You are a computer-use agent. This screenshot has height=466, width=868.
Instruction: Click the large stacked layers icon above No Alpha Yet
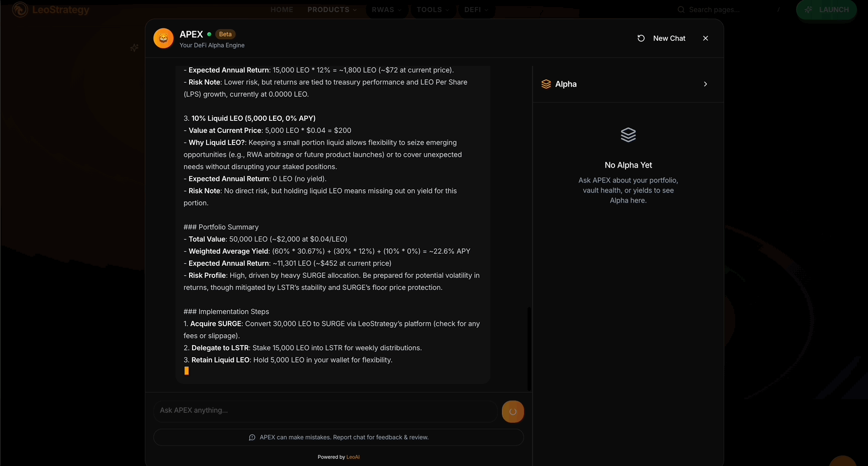click(x=628, y=135)
